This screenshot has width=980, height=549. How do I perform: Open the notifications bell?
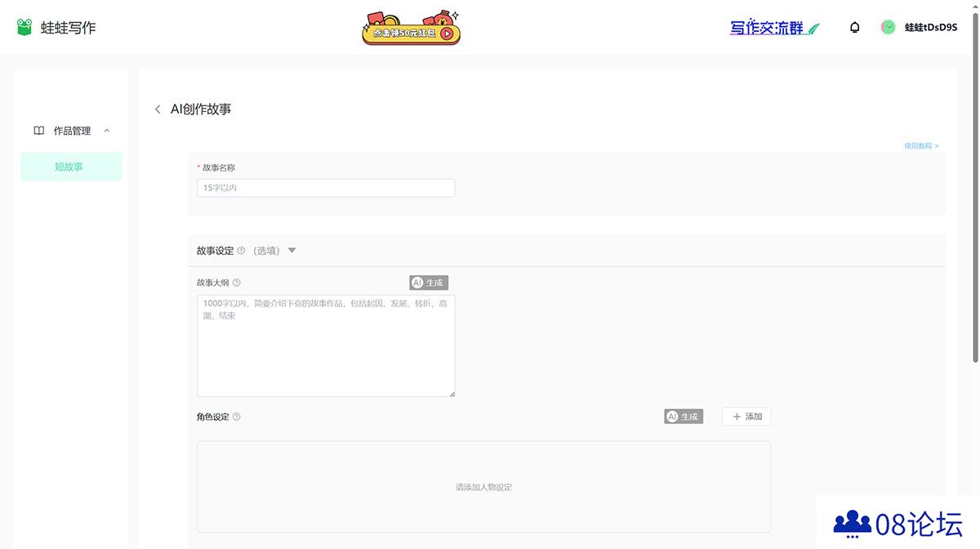pyautogui.click(x=855, y=28)
